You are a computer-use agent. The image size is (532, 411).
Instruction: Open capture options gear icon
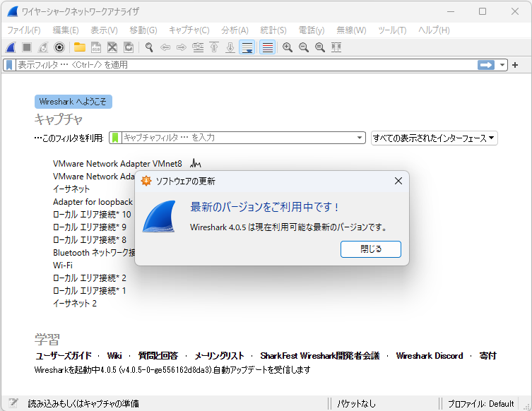59,47
